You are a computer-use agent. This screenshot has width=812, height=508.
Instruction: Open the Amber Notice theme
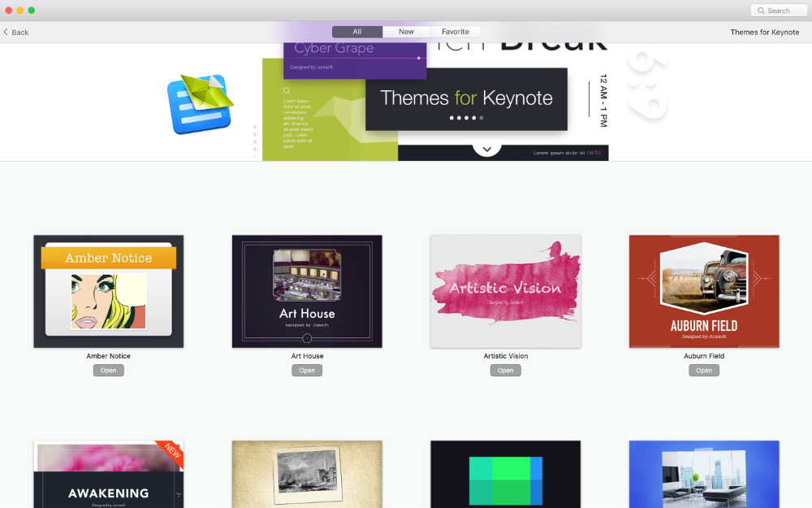(x=108, y=371)
